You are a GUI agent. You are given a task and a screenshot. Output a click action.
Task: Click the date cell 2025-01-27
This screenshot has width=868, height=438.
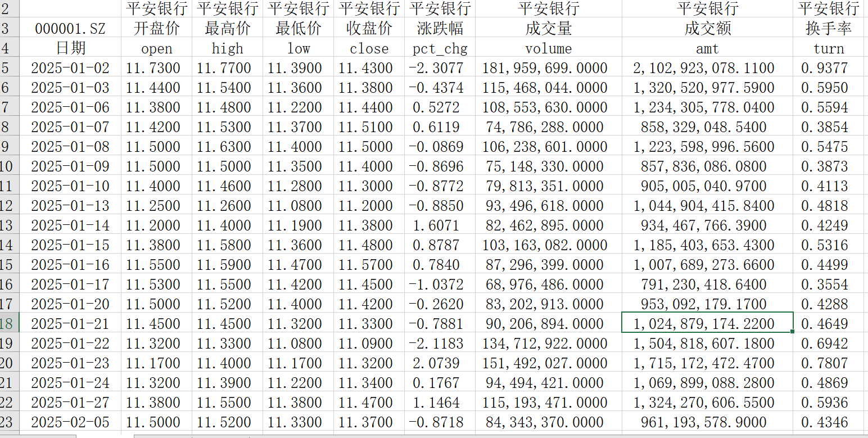click(70, 403)
